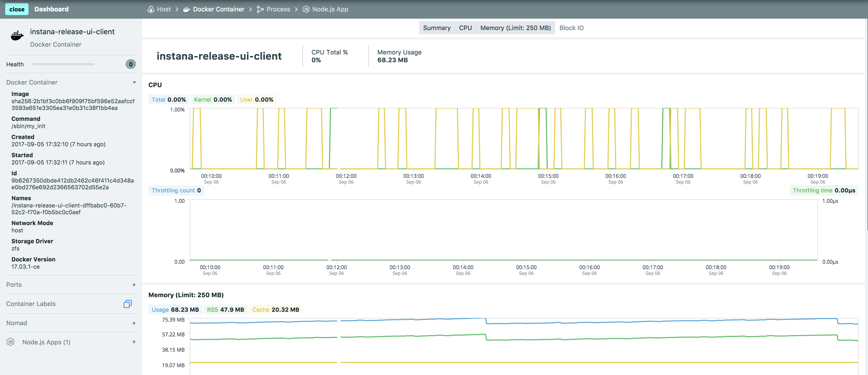Click the Health progress bar

point(63,64)
